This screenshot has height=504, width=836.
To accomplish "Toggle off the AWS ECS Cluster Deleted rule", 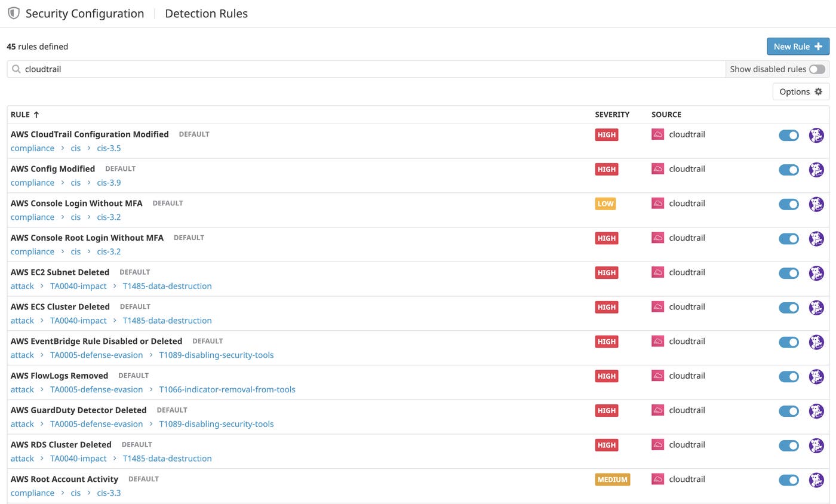I will pyautogui.click(x=788, y=308).
